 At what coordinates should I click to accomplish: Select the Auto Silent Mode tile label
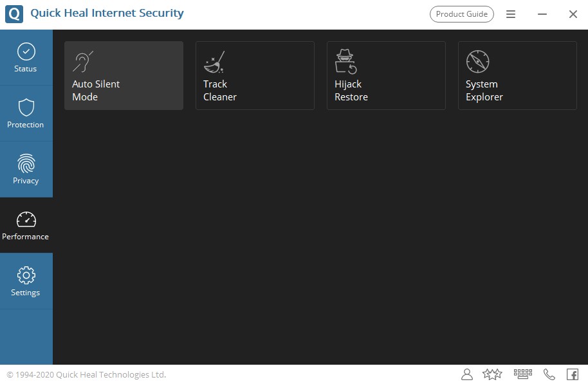click(x=96, y=91)
